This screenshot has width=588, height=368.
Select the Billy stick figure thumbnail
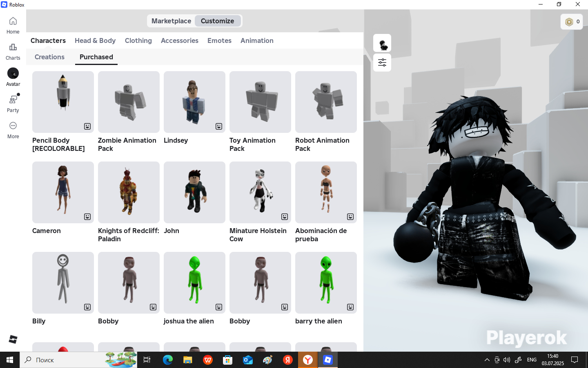(x=63, y=283)
